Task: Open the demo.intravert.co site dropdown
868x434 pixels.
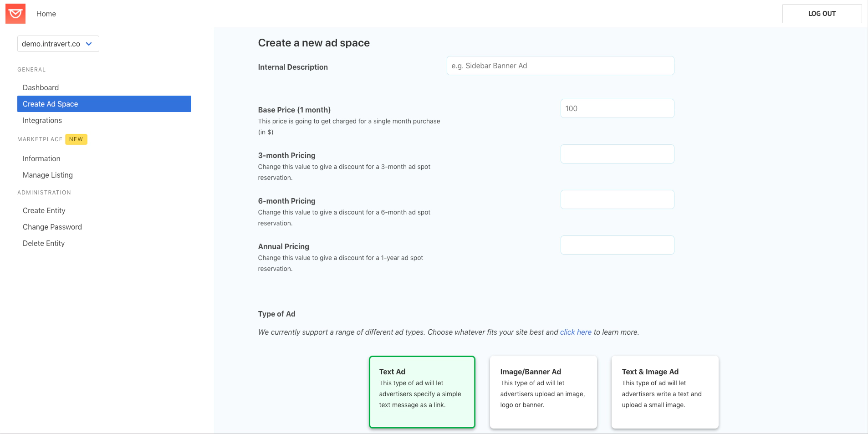Action: pos(58,44)
